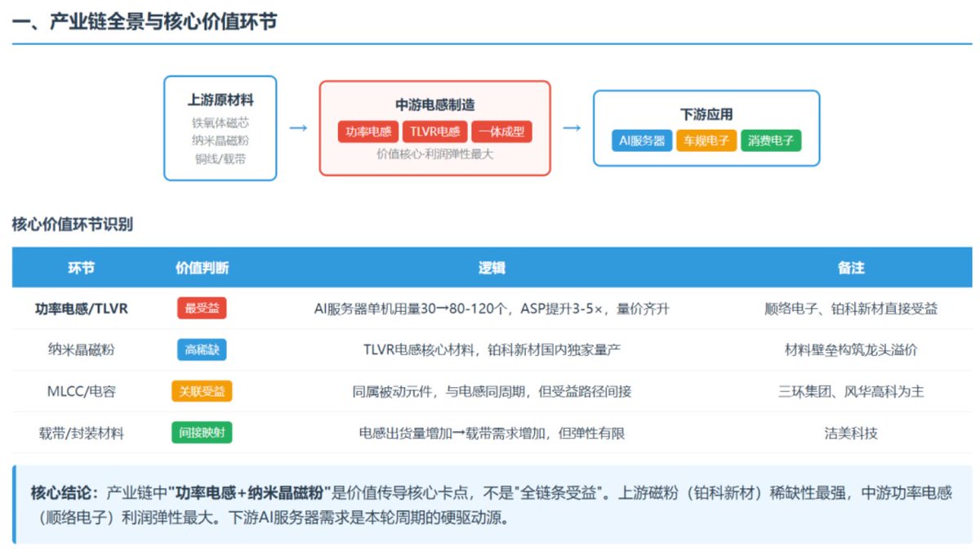
Task: Click the 车规电子 orange tag
Action: (x=706, y=140)
